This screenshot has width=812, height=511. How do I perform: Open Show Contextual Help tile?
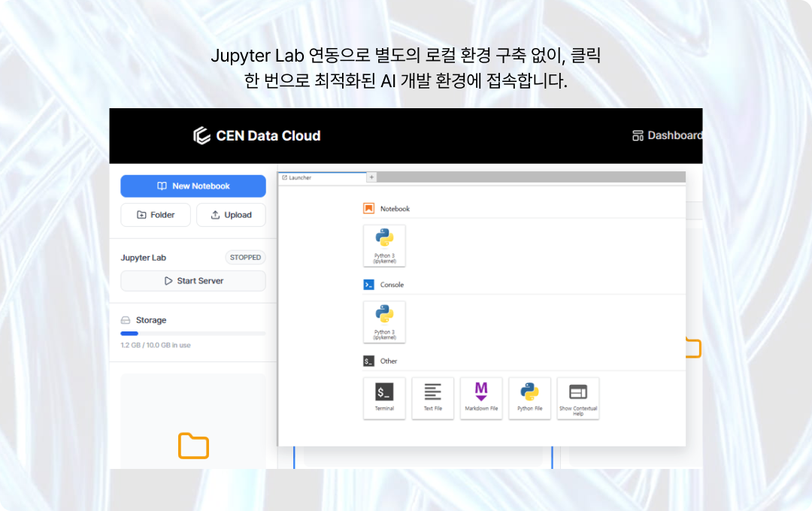tap(577, 398)
